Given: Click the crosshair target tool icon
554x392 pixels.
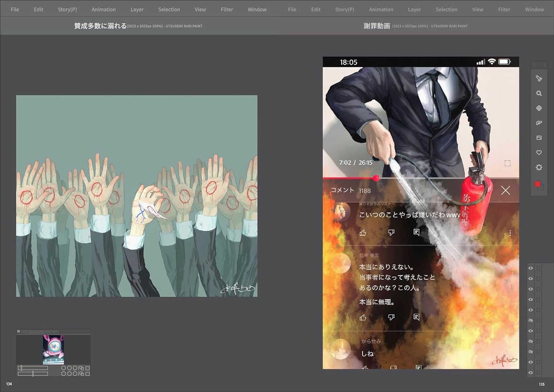Looking at the screenshot, I should pyautogui.click(x=539, y=108).
